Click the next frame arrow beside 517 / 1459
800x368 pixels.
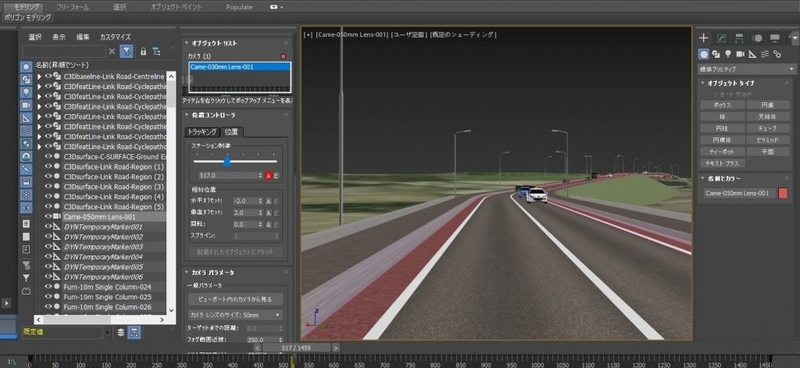tap(336, 348)
